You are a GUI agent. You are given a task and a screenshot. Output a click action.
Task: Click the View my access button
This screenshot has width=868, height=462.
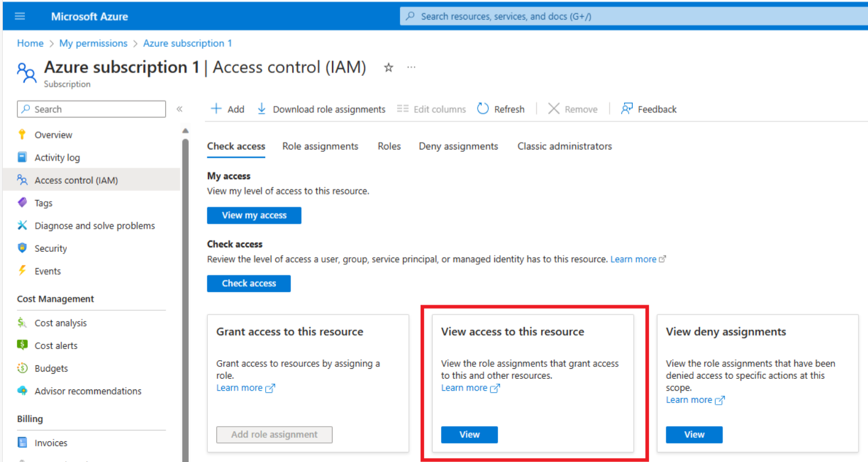[254, 215]
